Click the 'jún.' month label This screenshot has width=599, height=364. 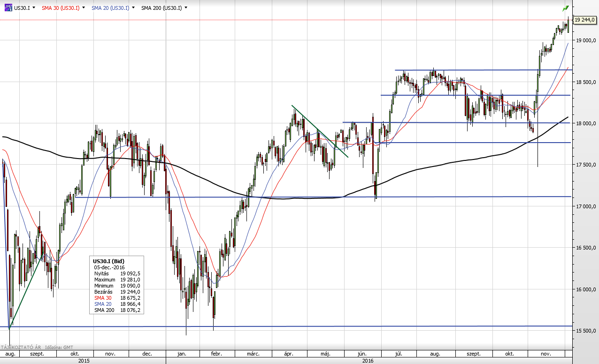pos(361,354)
